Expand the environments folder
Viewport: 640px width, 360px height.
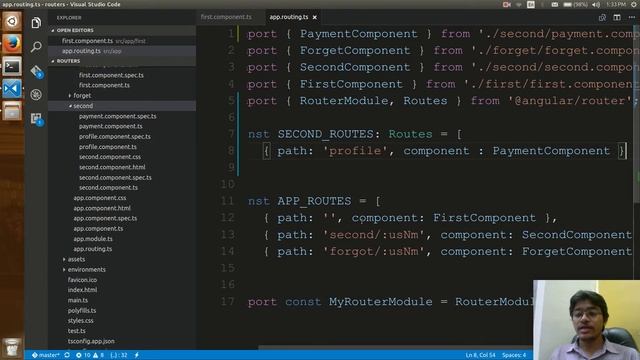(x=87, y=269)
